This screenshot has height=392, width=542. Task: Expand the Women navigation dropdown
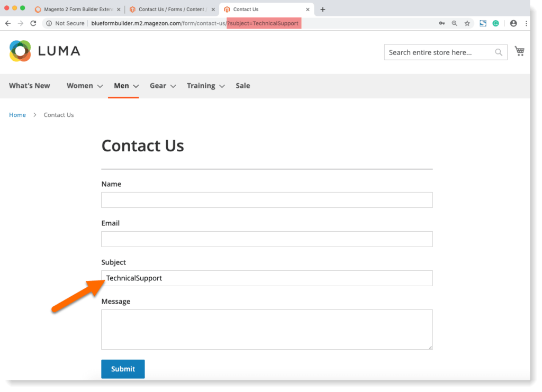[80, 86]
